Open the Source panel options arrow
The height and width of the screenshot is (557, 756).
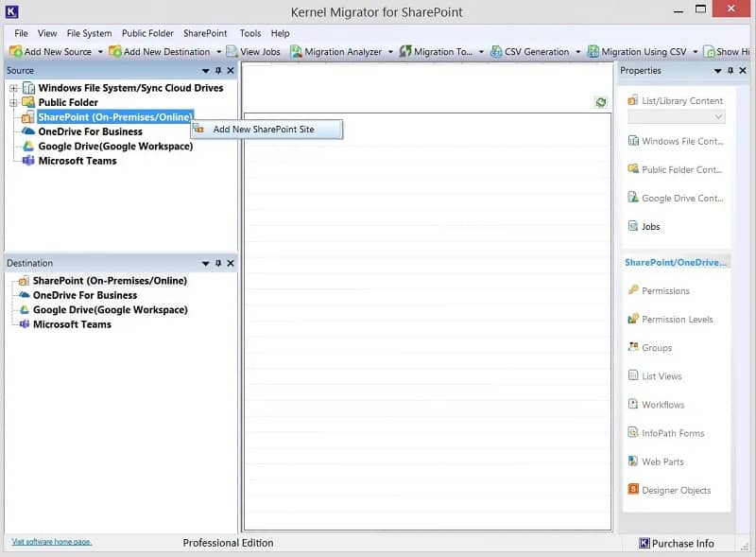pos(206,71)
